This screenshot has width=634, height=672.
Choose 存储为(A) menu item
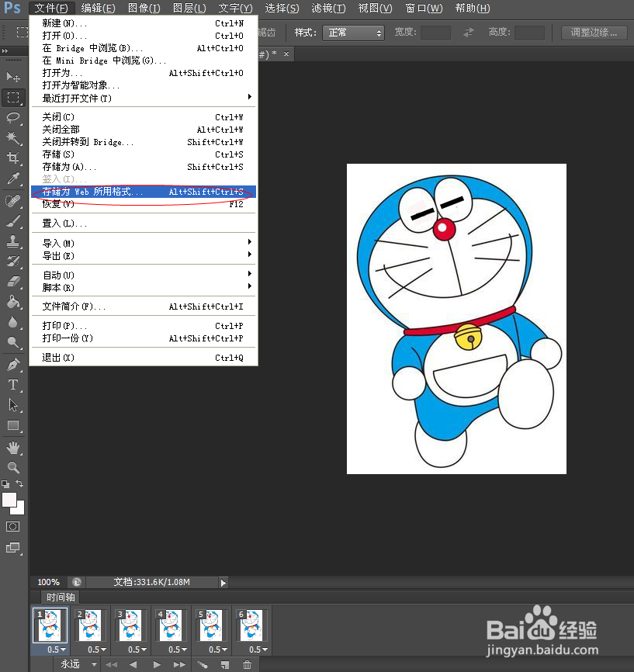(x=144, y=167)
